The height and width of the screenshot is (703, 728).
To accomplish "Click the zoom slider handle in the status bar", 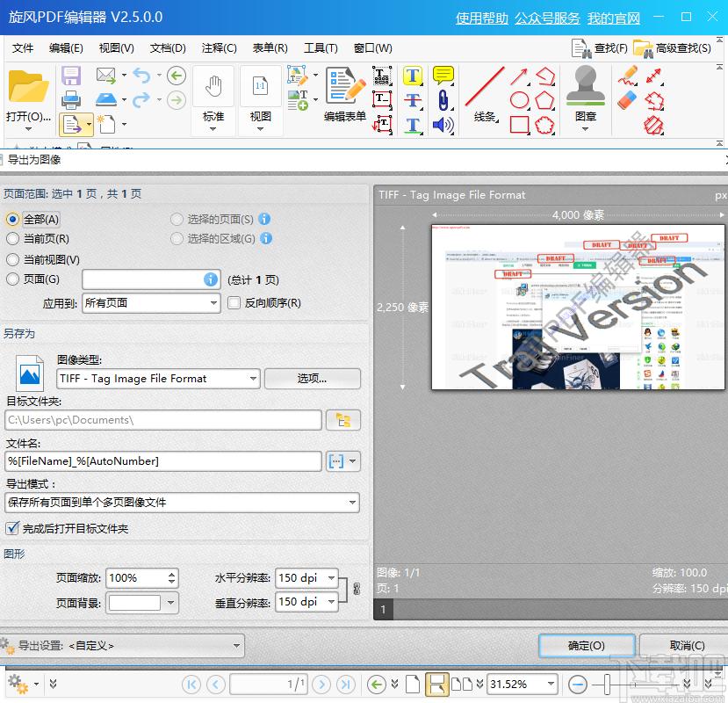I will click(606, 684).
